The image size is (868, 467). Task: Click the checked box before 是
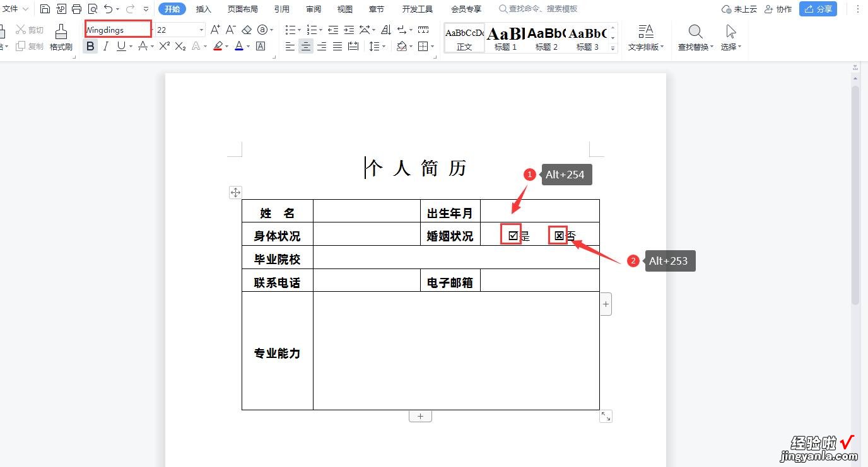pyautogui.click(x=513, y=236)
